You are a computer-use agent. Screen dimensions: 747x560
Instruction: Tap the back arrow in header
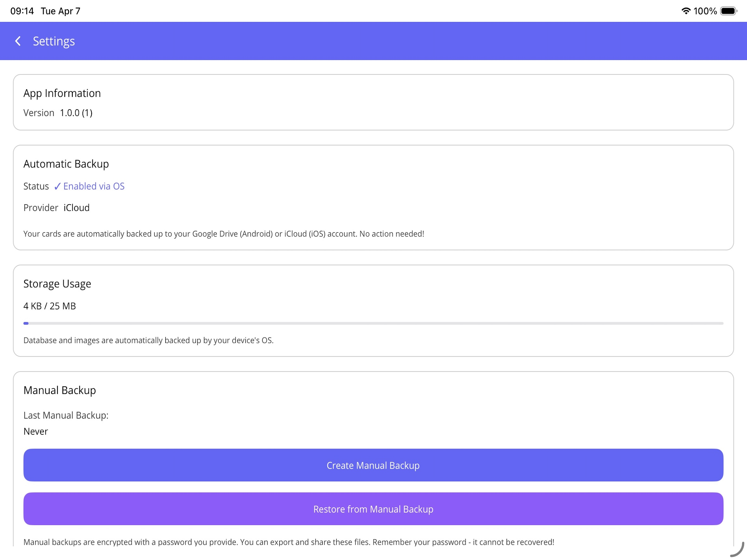(18, 41)
